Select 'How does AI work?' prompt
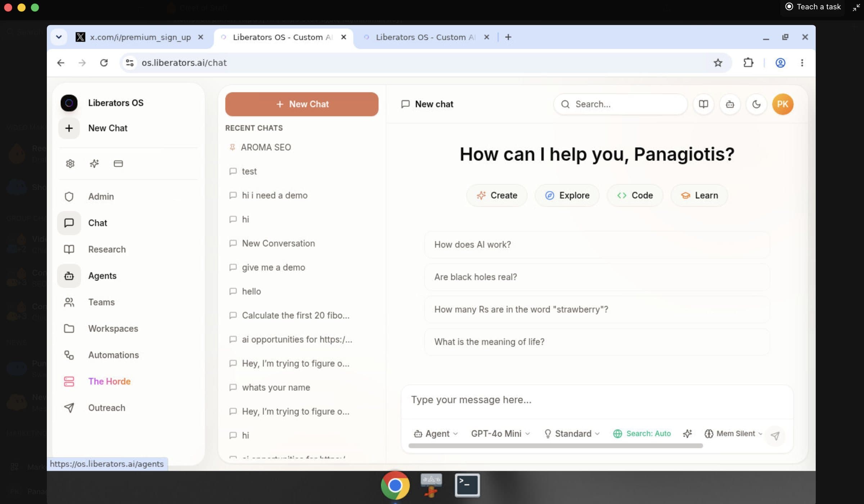Screen dimensions: 864x504 tap(597, 245)
